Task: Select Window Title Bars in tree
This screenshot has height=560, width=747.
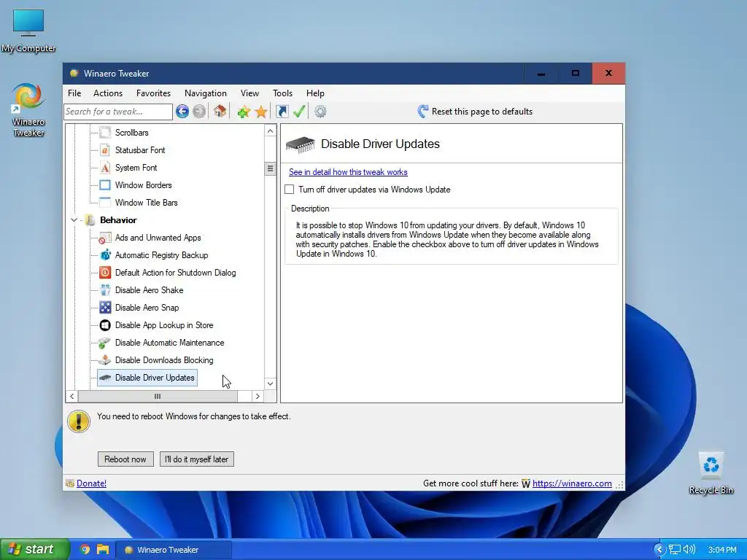Action: coord(146,203)
